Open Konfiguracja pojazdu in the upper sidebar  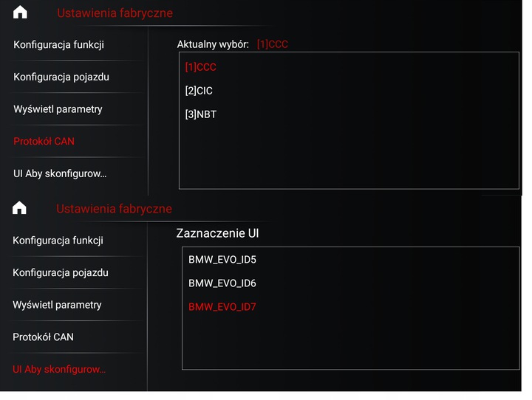pyautogui.click(x=61, y=77)
